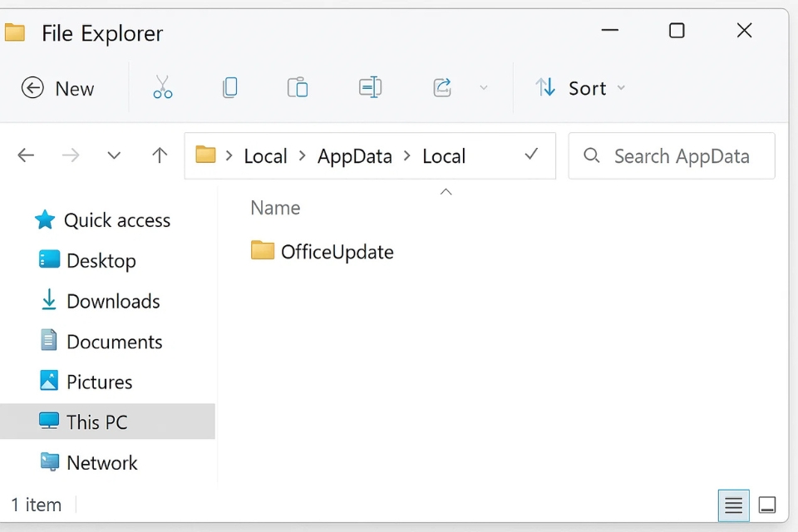Copy using the Copy toolbar icon
Image resolution: width=798 pixels, height=532 pixels.
(x=229, y=87)
